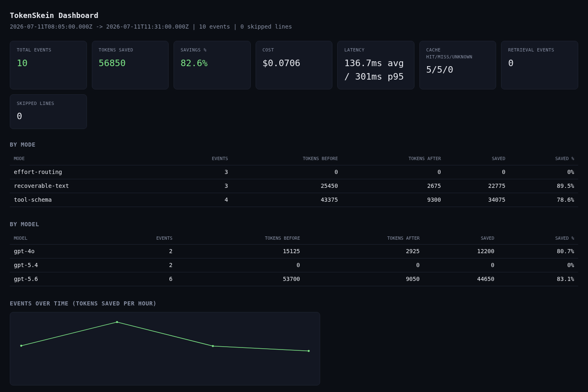588x392 pixels.
Task: Click the TokenSkein Dashboard title
Action: click(54, 16)
